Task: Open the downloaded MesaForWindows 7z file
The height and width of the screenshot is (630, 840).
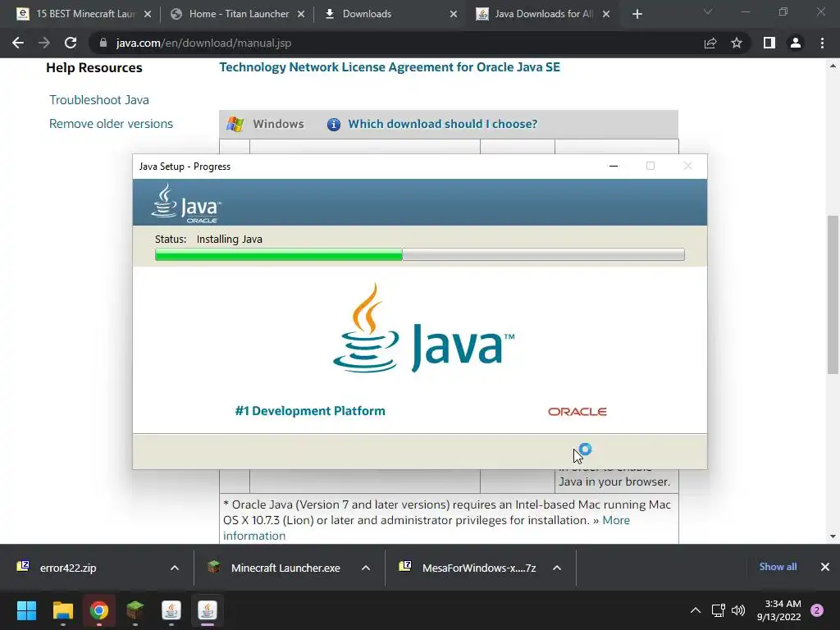Action: pos(478,568)
